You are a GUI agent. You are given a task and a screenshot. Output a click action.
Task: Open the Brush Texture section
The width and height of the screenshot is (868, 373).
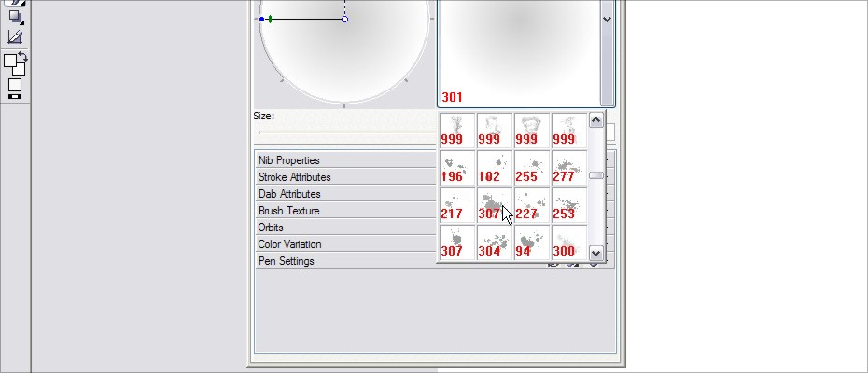[289, 211]
